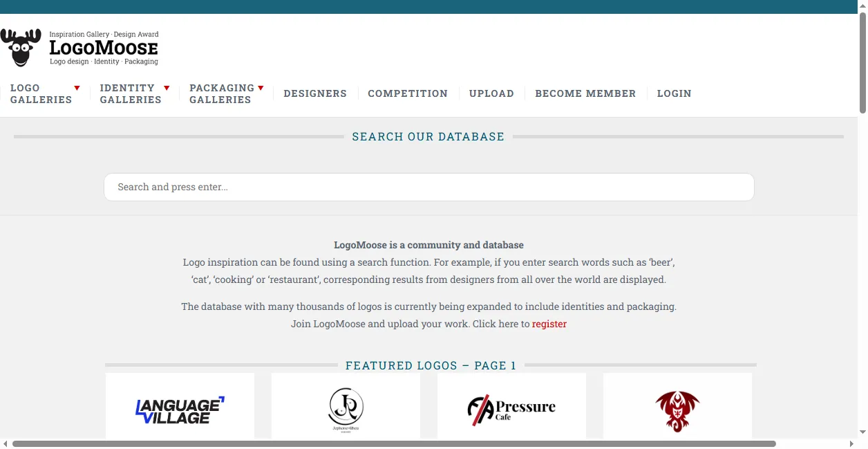This screenshot has height=449, width=868.
Task: Click the horizontal scrollbar thumb
Action: tap(394, 443)
